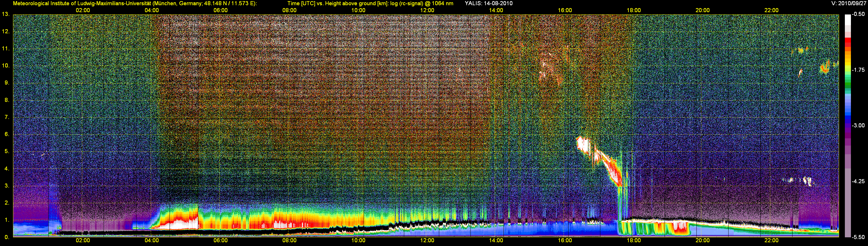Click the 02:00 label on bottom time axis
868x246 pixels.
pyautogui.click(x=82, y=241)
